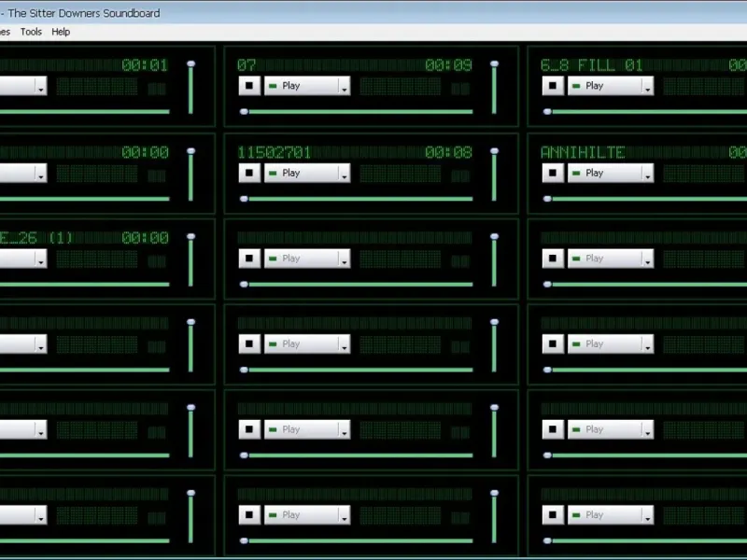Open play-mode dropdown arrow for 07
The height and width of the screenshot is (560, 747).
(x=345, y=86)
